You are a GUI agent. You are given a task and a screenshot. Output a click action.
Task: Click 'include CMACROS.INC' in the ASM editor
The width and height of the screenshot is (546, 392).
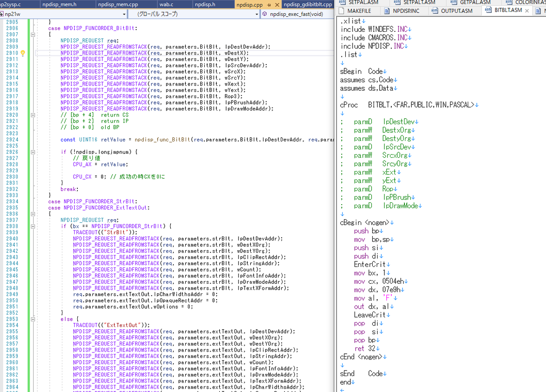pos(374,38)
